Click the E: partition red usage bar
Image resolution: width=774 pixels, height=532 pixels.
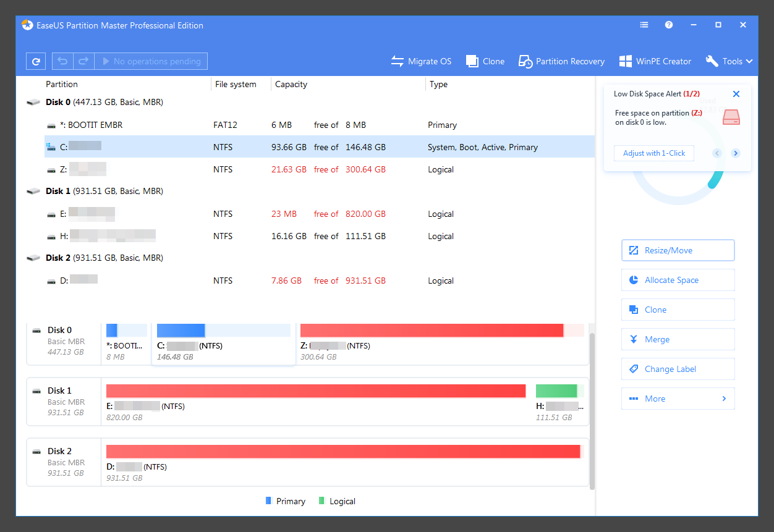315,391
